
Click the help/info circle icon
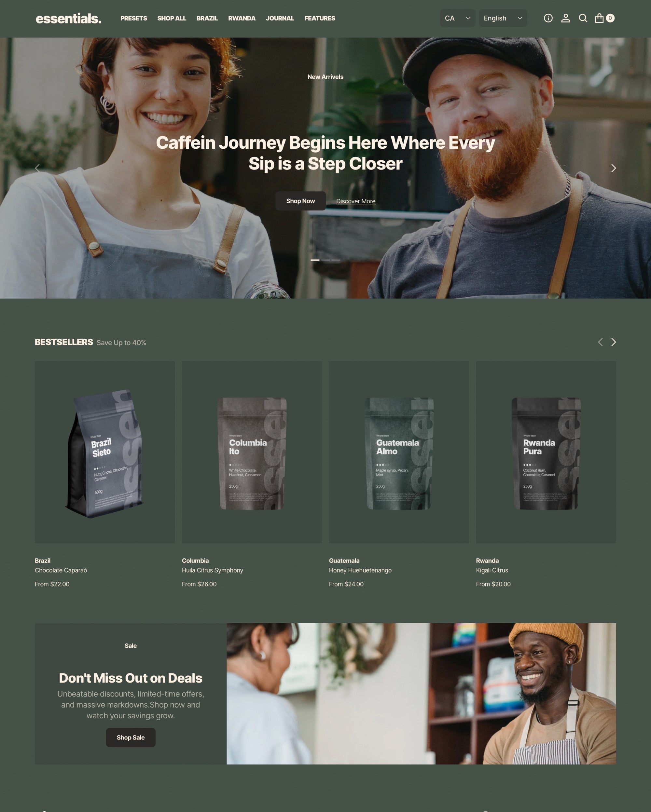click(548, 18)
